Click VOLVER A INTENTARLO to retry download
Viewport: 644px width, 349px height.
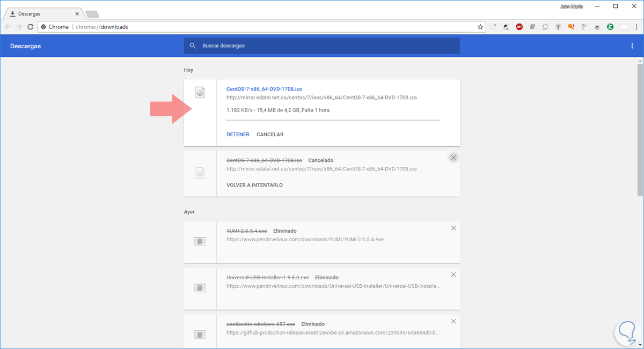click(254, 185)
